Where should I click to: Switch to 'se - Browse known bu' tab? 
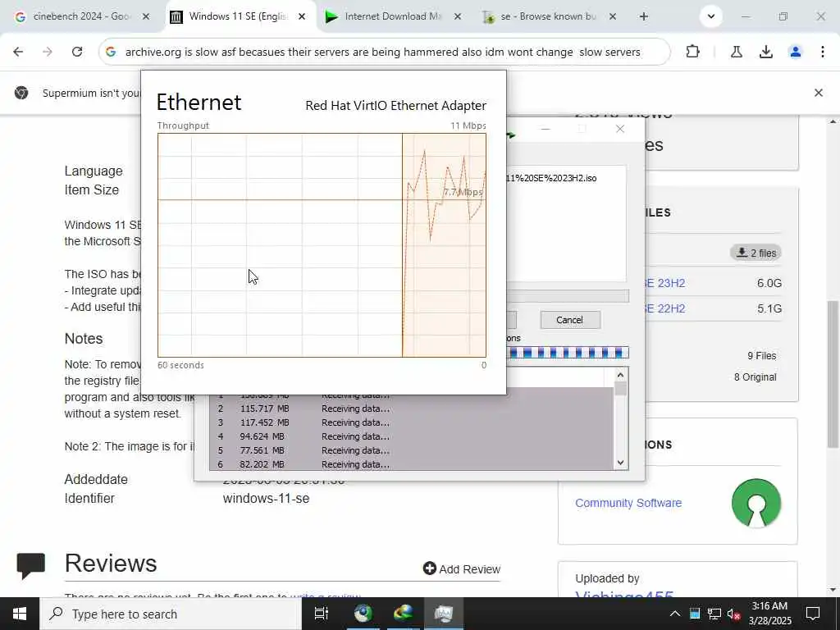coord(548,16)
